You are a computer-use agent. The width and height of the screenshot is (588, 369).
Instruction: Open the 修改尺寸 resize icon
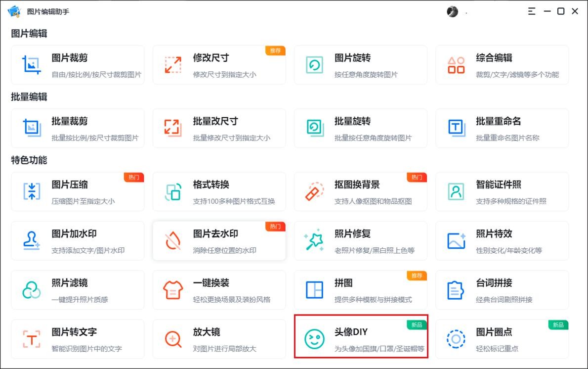(x=173, y=65)
